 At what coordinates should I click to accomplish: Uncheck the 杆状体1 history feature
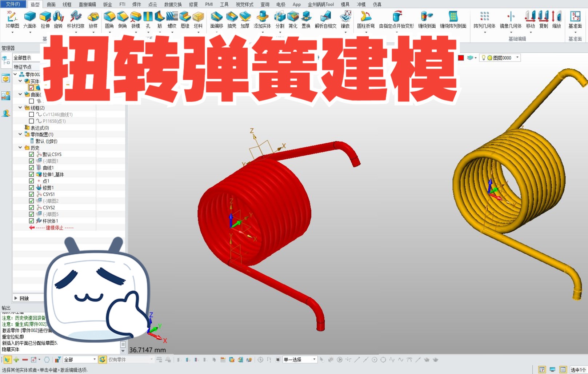(32, 221)
